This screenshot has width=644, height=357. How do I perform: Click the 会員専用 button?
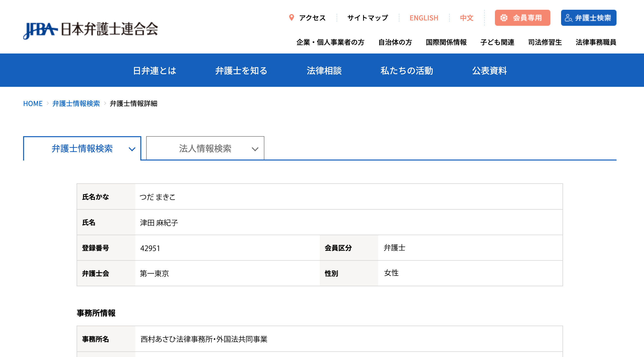click(522, 18)
